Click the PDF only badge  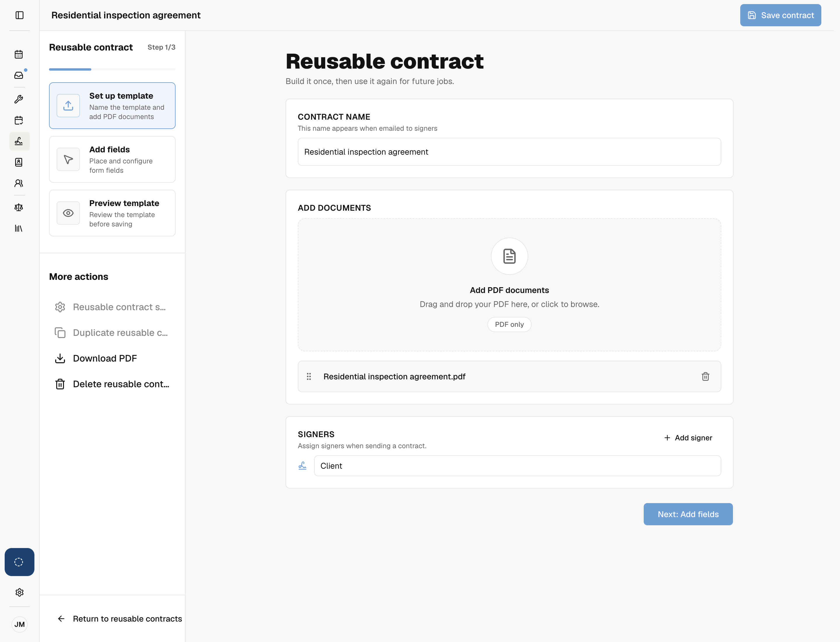509,325
